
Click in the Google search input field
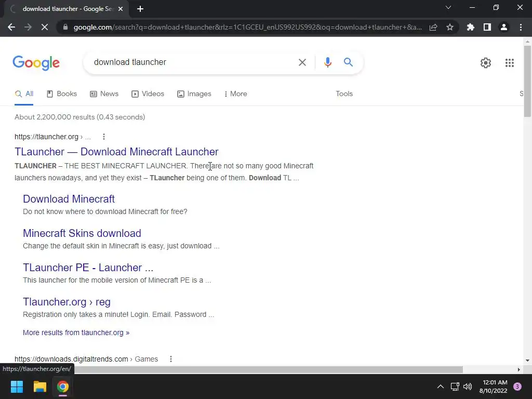coord(193,62)
